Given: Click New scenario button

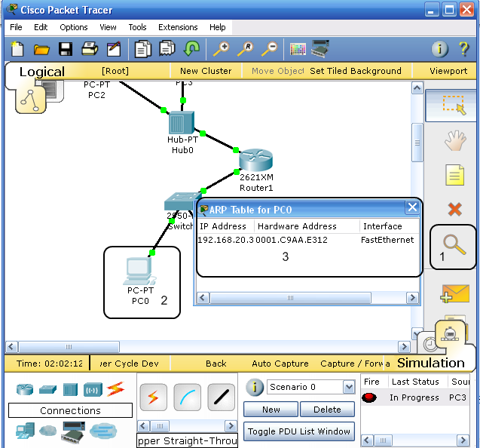Looking at the screenshot, I should (x=271, y=410).
